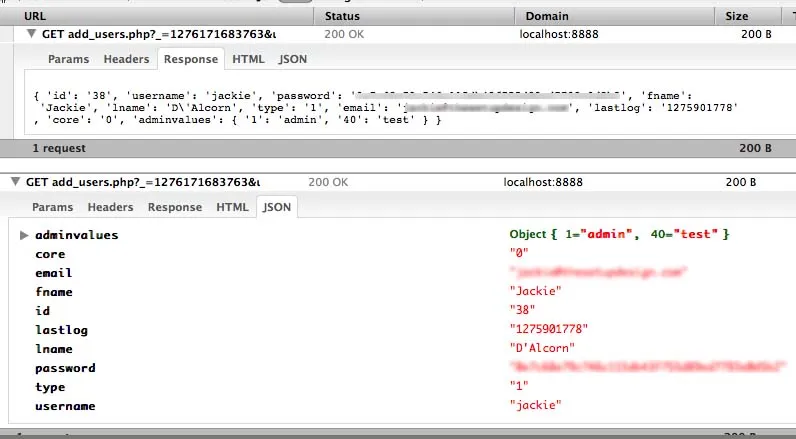Image resolution: width=796 pixels, height=439 pixels.
Task: Click the "1" value for type
Action: (x=519, y=386)
